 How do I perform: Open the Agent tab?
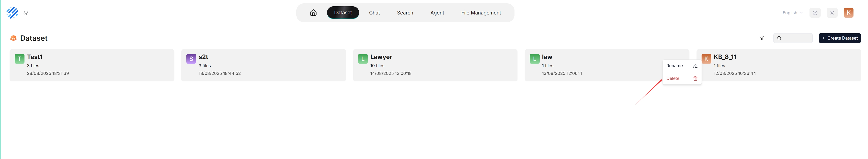[x=437, y=13]
